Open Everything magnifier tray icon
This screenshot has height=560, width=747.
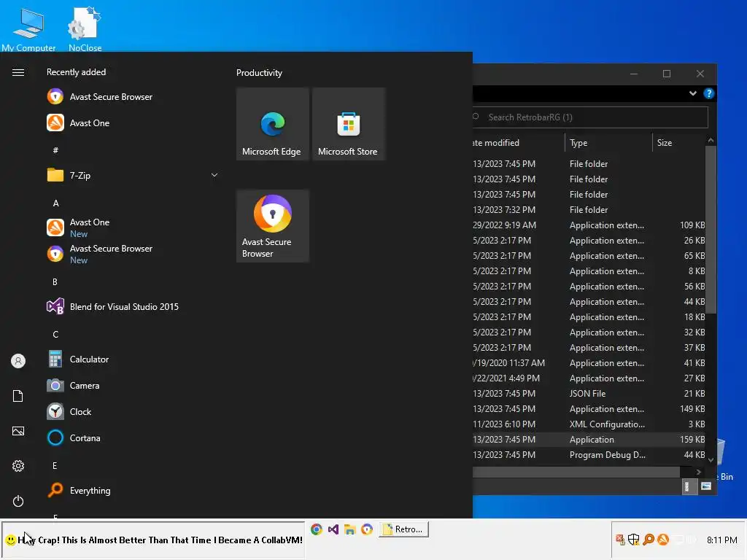pos(649,540)
